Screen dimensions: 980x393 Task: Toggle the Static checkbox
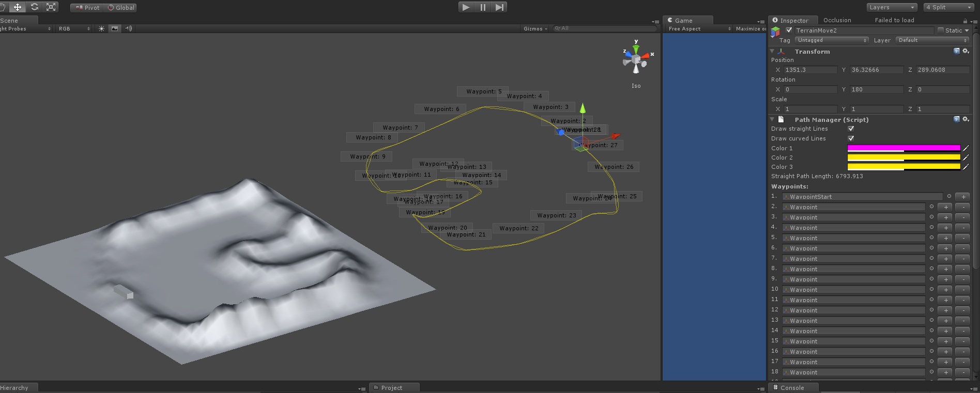coord(941,30)
